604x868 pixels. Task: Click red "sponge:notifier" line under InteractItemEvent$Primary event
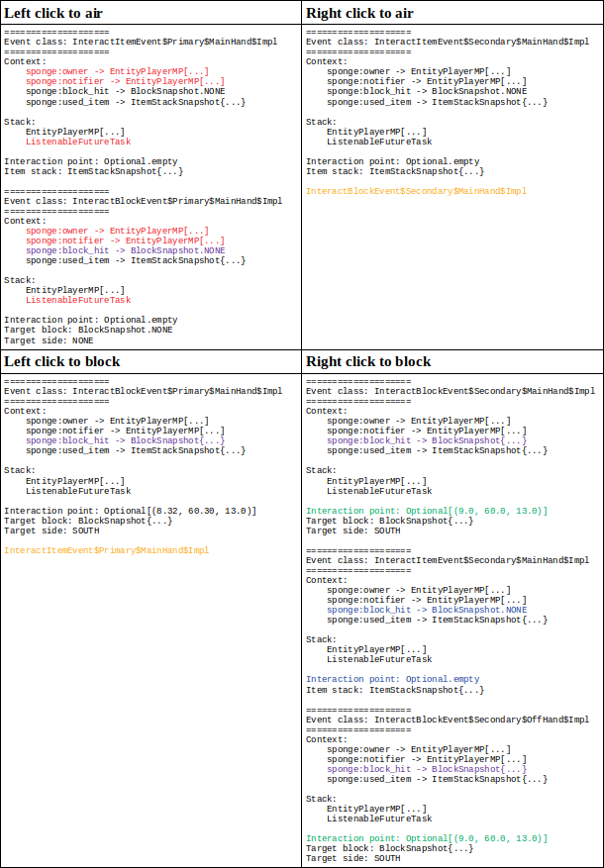coord(125,81)
